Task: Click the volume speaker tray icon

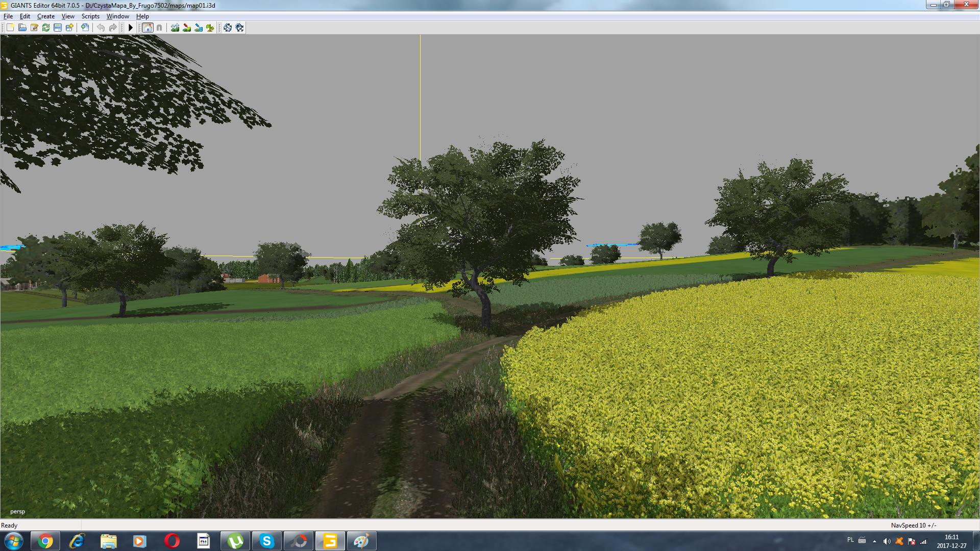Action: 887,541
